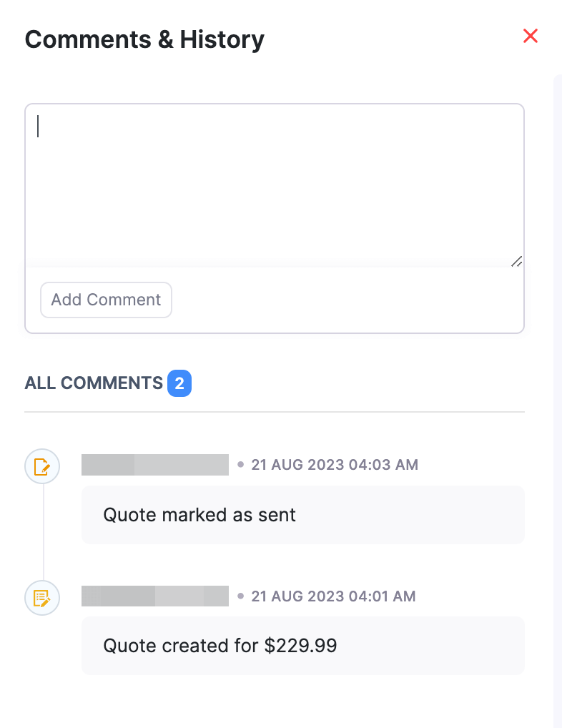Click the bullet dot before 04:01 AM timestamp
This screenshot has height=728, width=562.
pos(241,596)
